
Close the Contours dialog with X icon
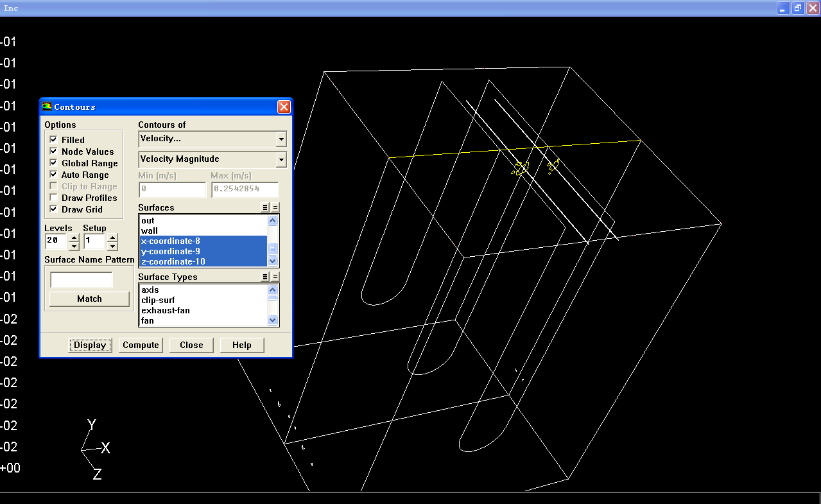point(284,107)
